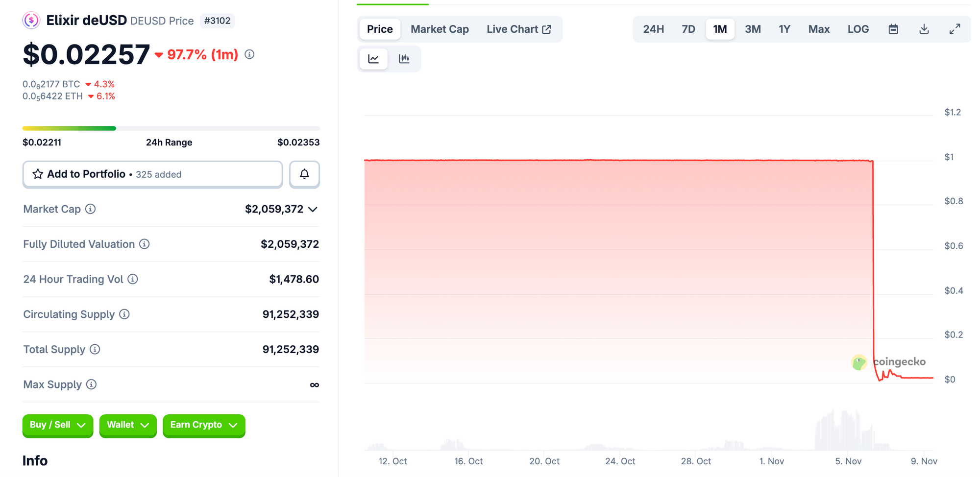Viewport: 980px width, 477px height.
Task: Expand chart to fullscreen
Action: pos(955,29)
